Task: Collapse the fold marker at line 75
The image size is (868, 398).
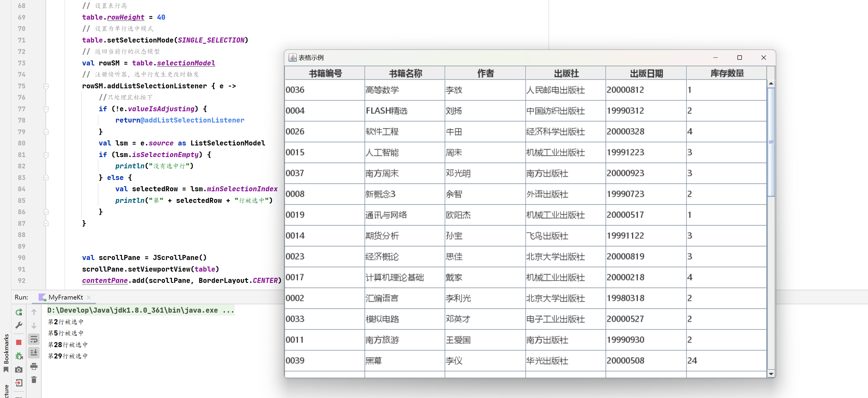Action: pyautogui.click(x=46, y=86)
